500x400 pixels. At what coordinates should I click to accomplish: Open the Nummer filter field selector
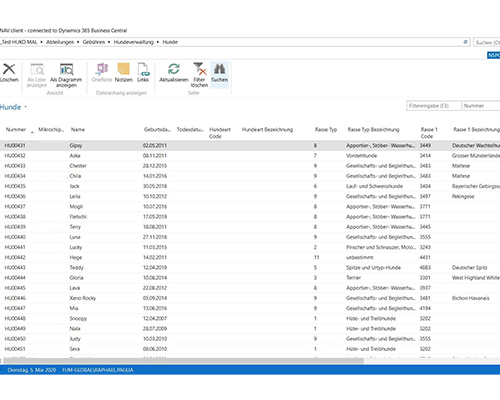[481, 106]
